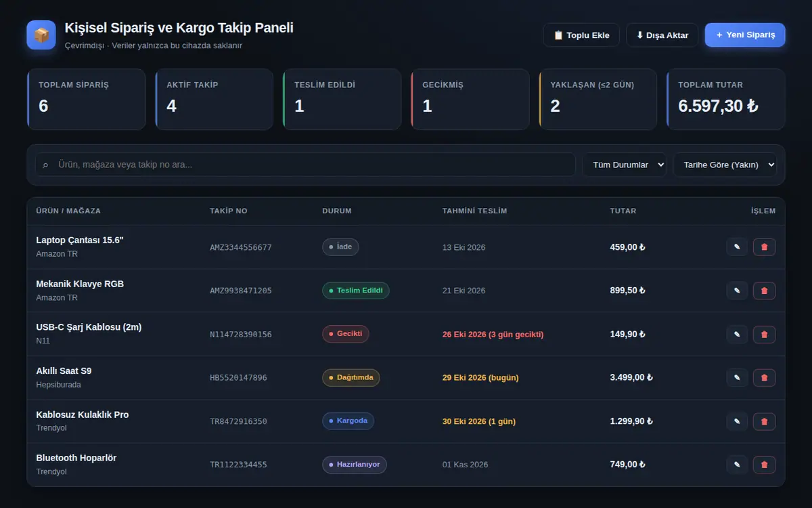The image size is (812, 508).
Task: Click the Dağıtımda status badge
Action: (351, 377)
